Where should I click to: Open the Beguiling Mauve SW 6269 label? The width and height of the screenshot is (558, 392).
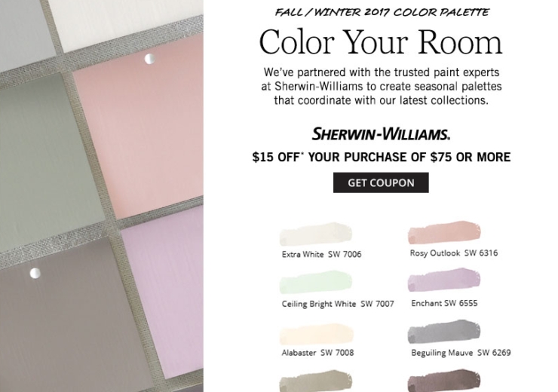[461, 353]
